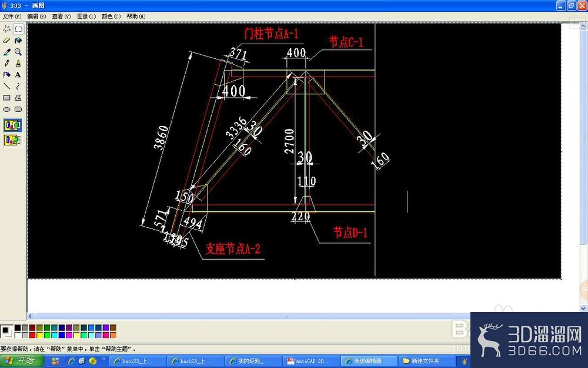The width and height of the screenshot is (588, 368).
Task: Select the Free-Form Select tool
Action: pyautogui.click(x=6, y=29)
